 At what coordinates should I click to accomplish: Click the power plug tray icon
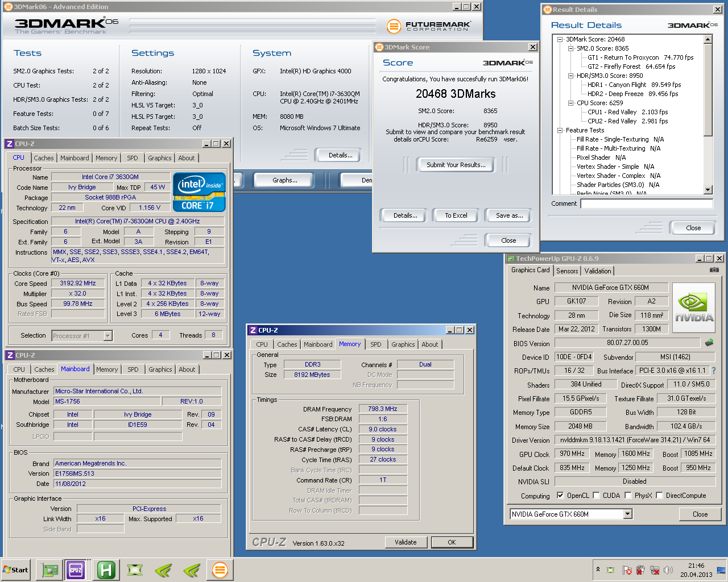640,570
